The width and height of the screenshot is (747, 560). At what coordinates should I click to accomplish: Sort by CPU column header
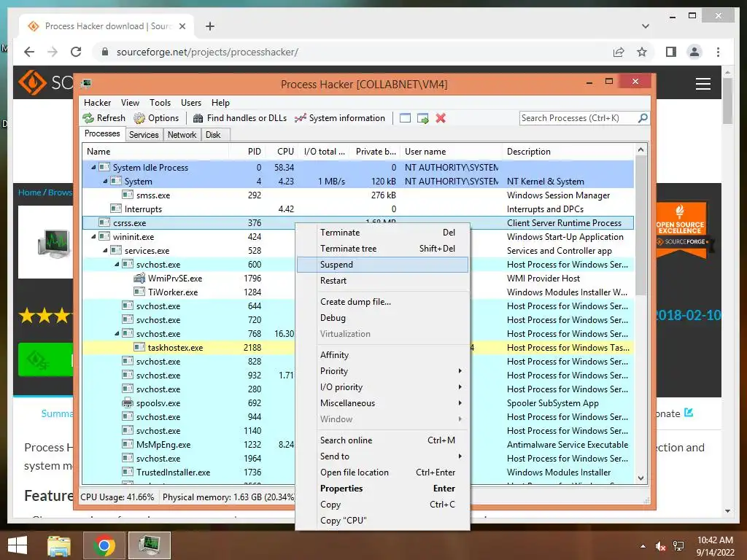click(x=285, y=152)
